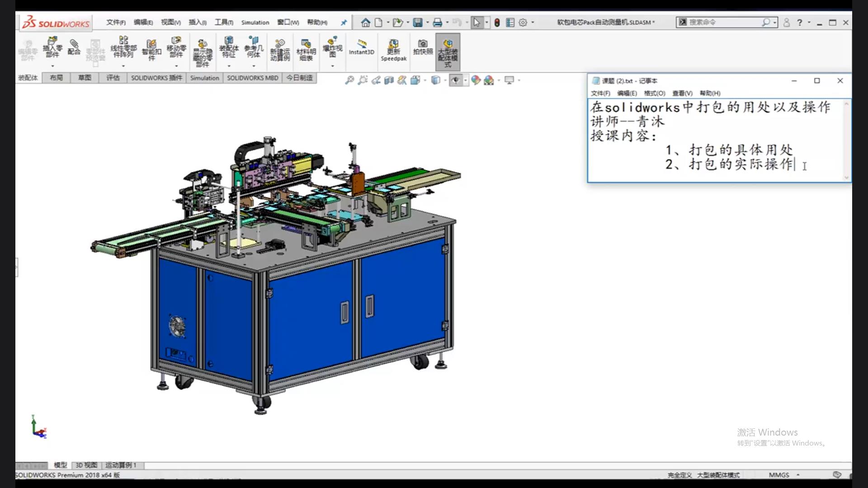
Task: Open Options gear icon in top toolbar
Action: click(x=523, y=22)
